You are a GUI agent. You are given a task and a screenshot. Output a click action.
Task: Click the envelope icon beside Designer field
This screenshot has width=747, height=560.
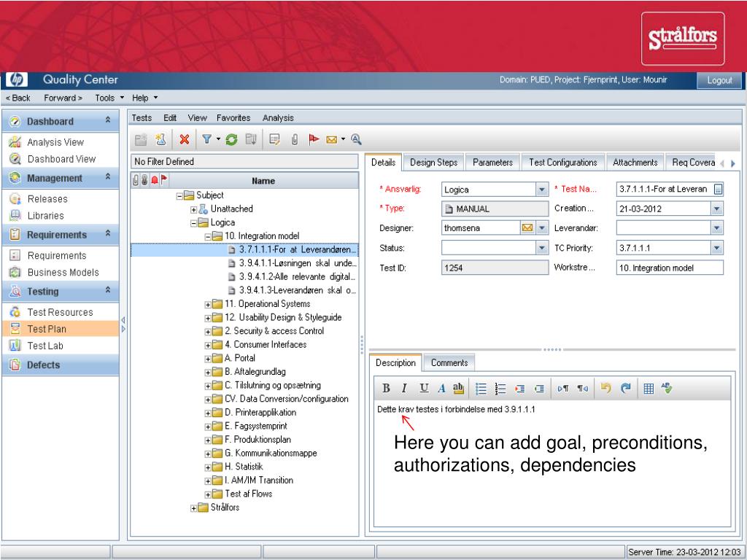(527, 228)
